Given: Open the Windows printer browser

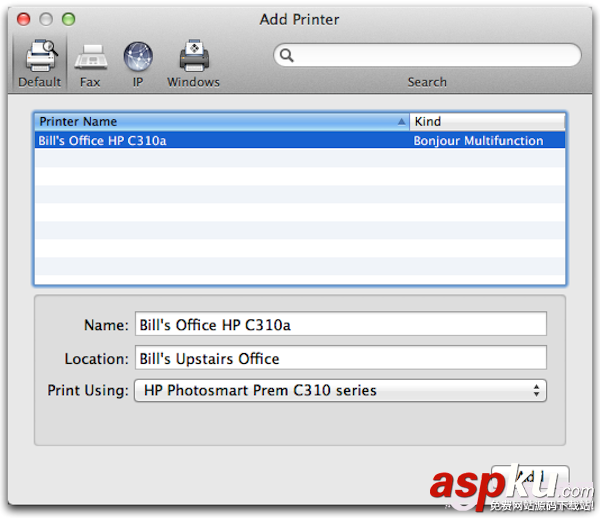Looking at the screenshot, I should point(194,63).
